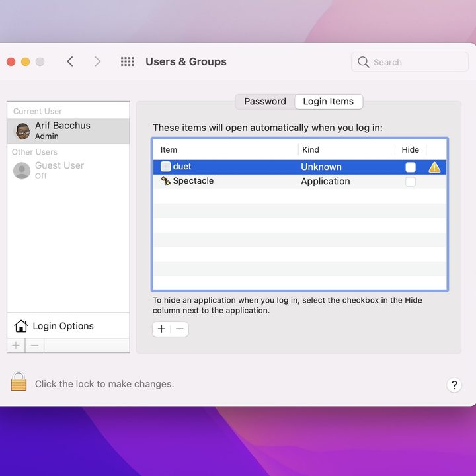Screen dimensions: 476x476
Task: Remove user with minus button
Action: [x=34, y=346]
